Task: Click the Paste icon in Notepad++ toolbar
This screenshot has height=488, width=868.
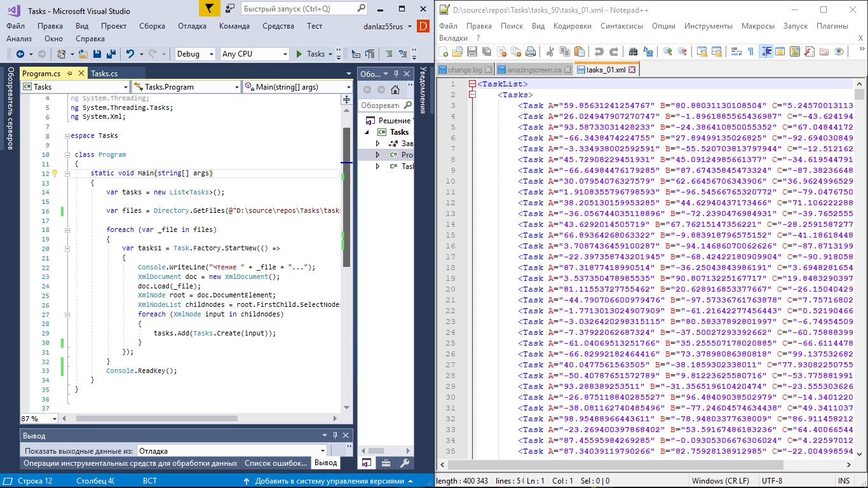Action: click(x=580, y=52)
